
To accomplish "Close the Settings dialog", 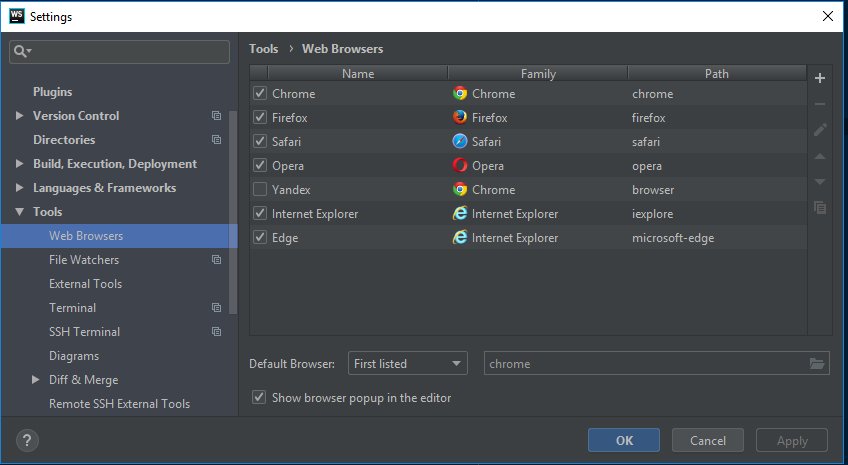I will point(827,16).
